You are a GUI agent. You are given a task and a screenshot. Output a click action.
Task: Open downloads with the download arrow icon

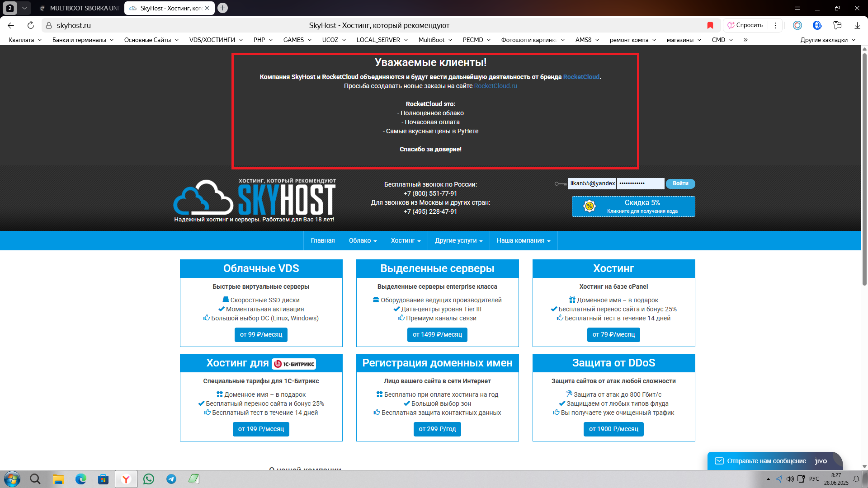click(x=857, y=25)
